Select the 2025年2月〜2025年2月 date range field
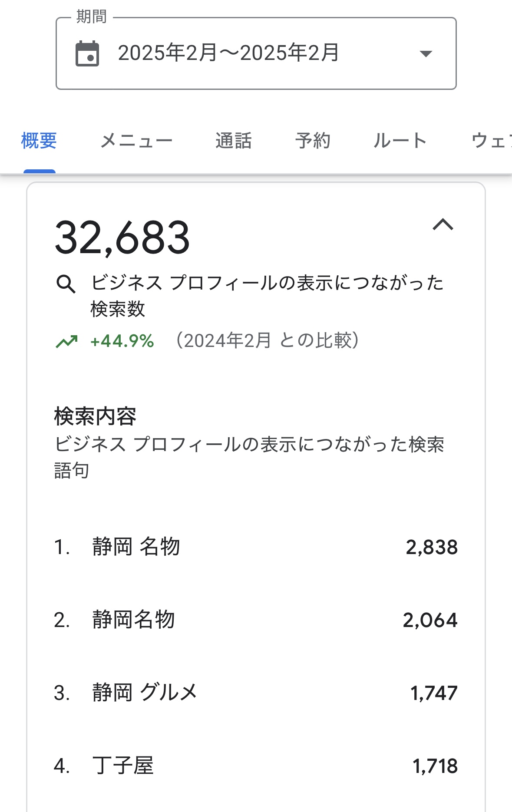 (228, 53)
